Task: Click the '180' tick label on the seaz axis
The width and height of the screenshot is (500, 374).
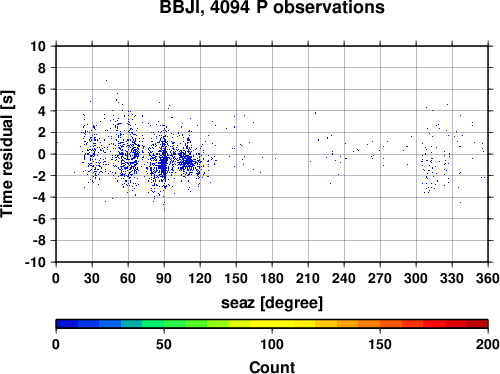Action: pos(272,278)
